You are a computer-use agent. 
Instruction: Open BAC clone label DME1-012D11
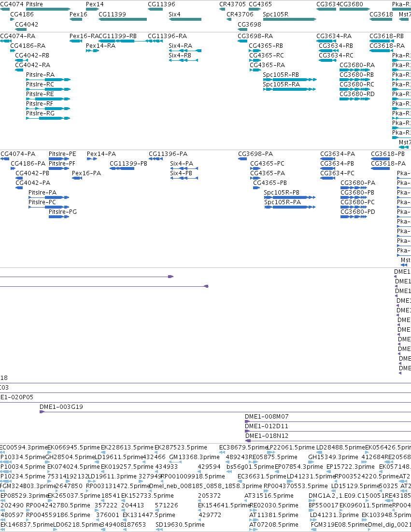[267, 426]
